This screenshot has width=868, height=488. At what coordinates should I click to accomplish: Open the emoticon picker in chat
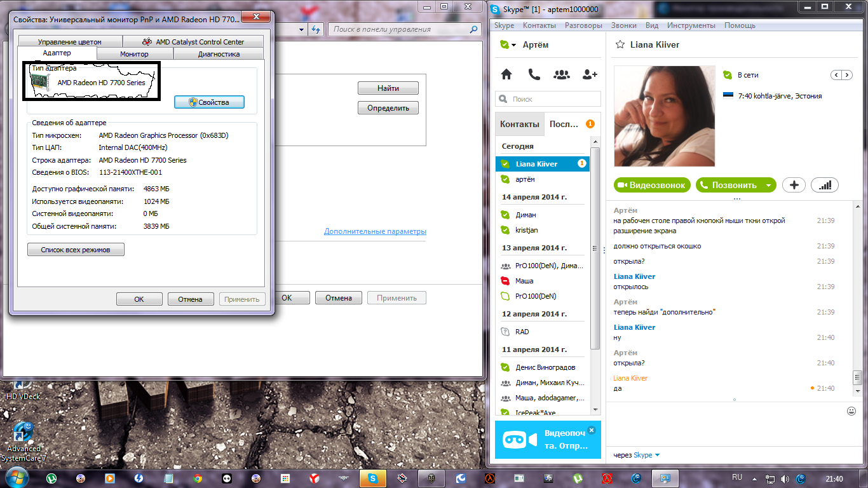[851, 411]
